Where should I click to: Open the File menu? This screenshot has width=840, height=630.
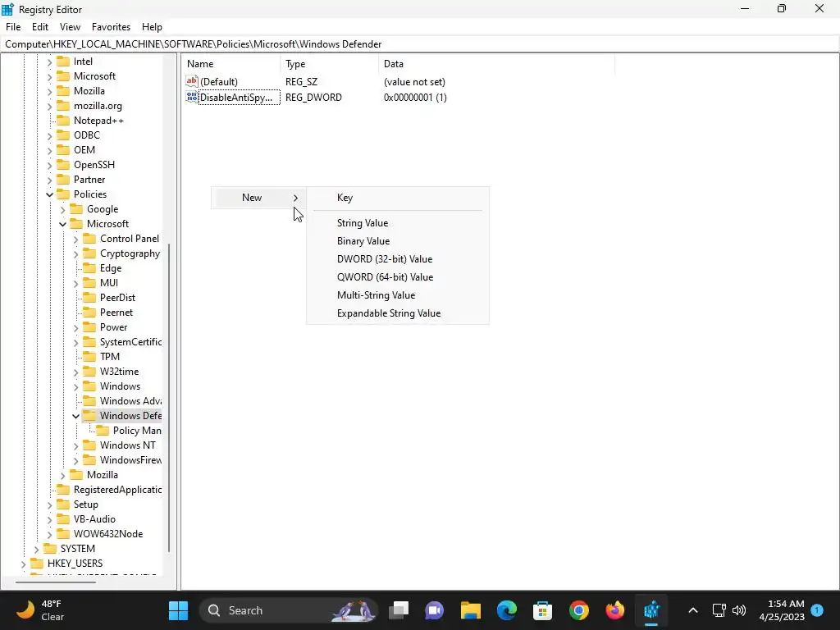point(13,27)
